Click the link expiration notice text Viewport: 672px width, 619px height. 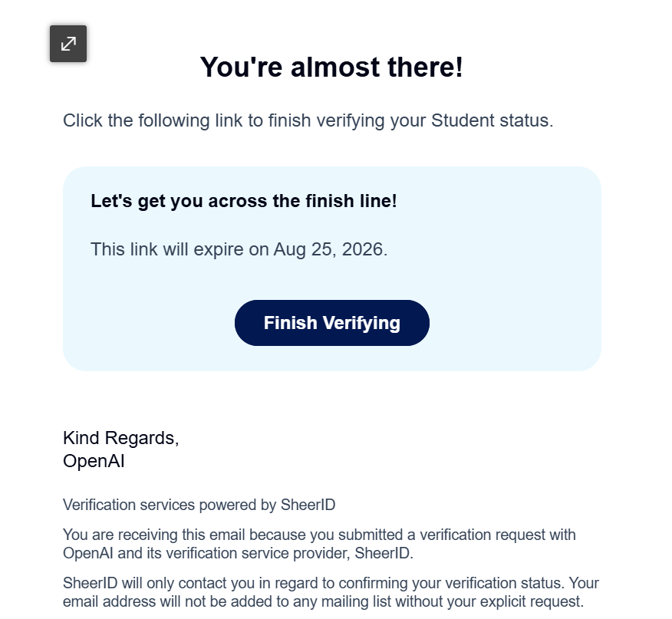pyautogui.click(x=239, y=249)
